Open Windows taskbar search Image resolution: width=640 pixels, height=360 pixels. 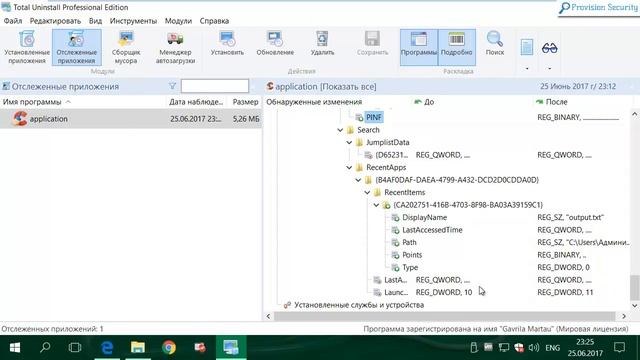(45, 347)
